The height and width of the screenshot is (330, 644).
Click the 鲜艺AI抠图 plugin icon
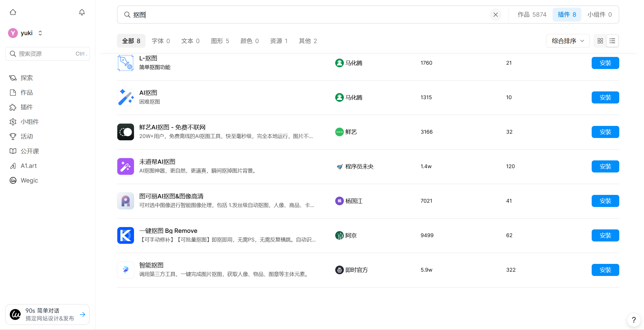tap(126, 132)
